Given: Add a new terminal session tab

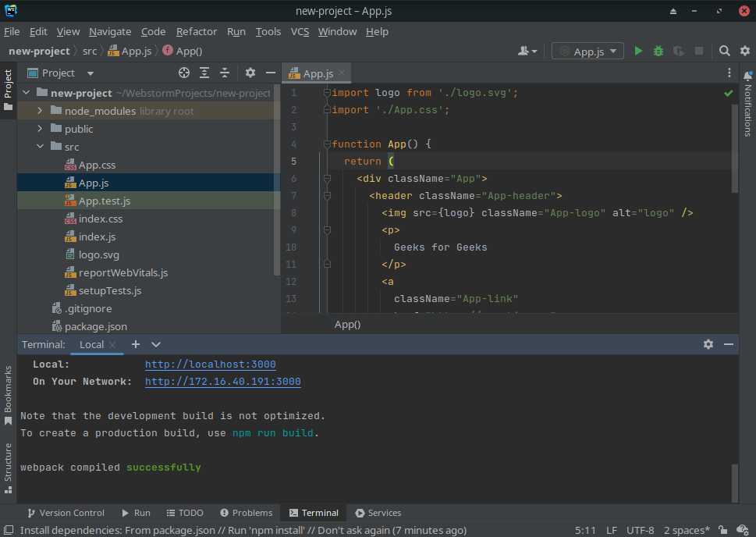Looking at the screenshot, I should pos(136,344).
